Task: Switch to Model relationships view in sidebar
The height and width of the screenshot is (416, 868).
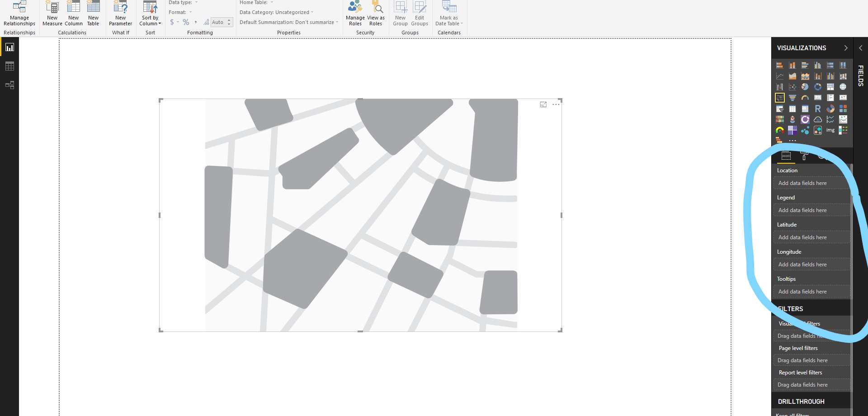Action: point(9,85)
